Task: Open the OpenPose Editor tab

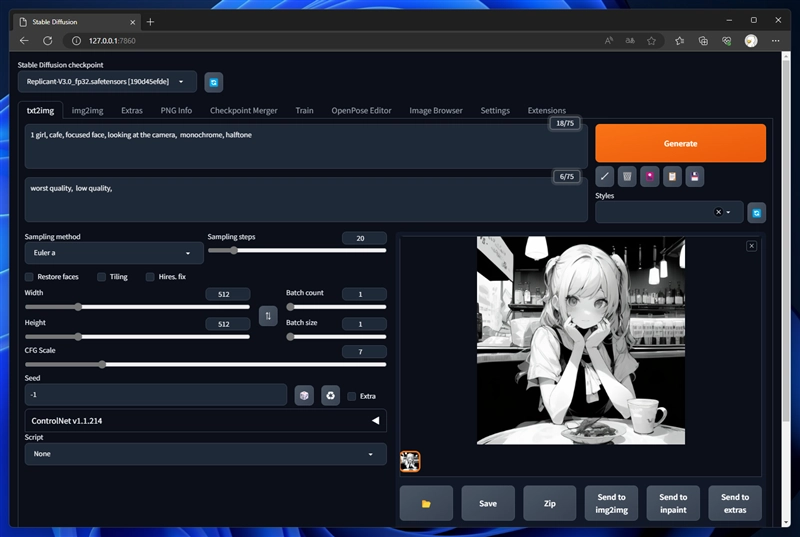Action: (361, 111)
